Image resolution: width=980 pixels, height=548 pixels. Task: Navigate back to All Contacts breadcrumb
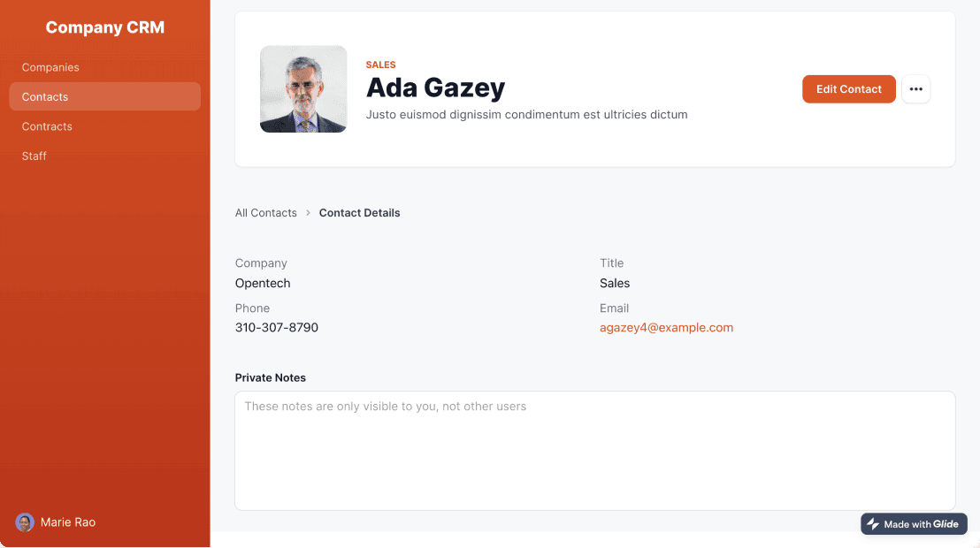[265, 213]
